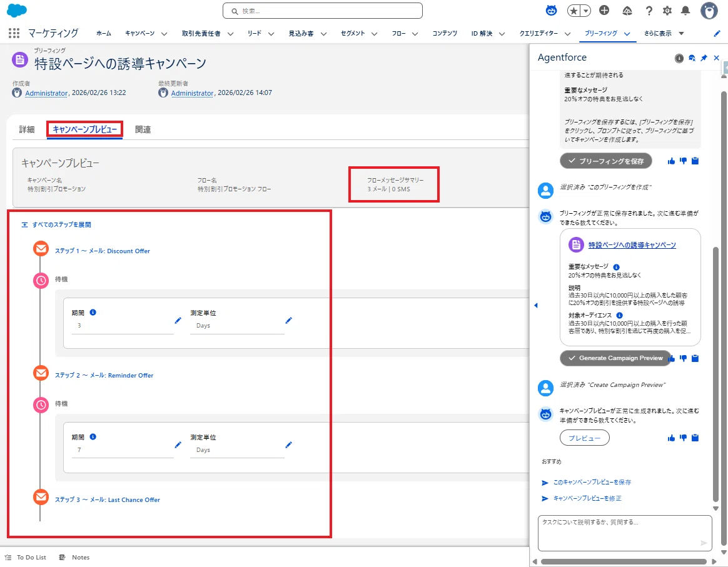
Task: Switch to the キャンペーンプレビュー tab
Action: click(85, 129)
